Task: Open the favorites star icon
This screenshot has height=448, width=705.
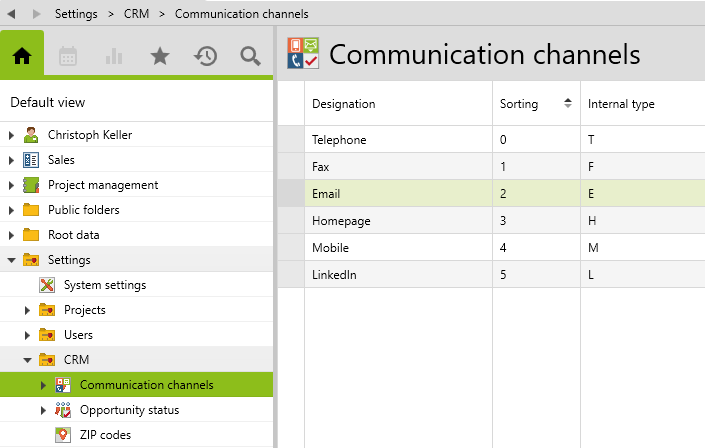Action: [159, 56]
